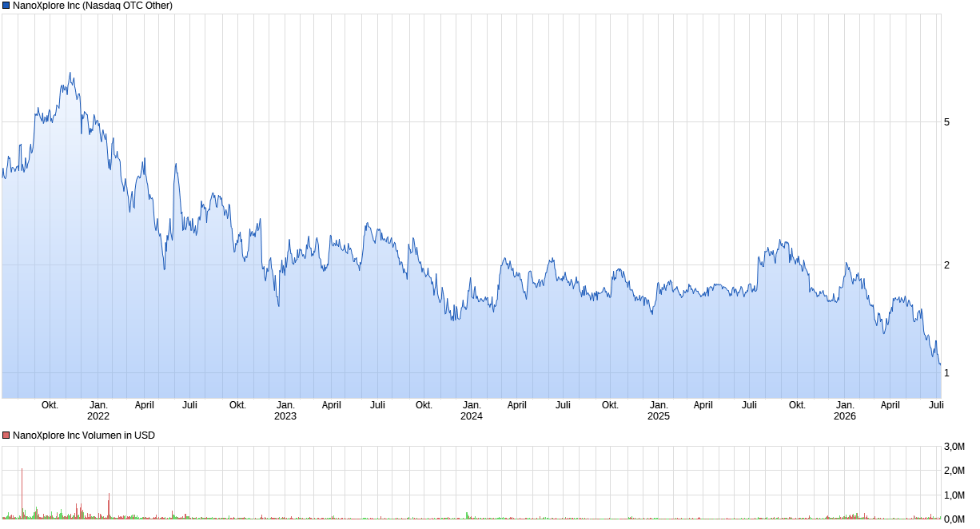Click the volume axis label 0,0M
This screenshot has width=980, height=529.
(954, 519)
